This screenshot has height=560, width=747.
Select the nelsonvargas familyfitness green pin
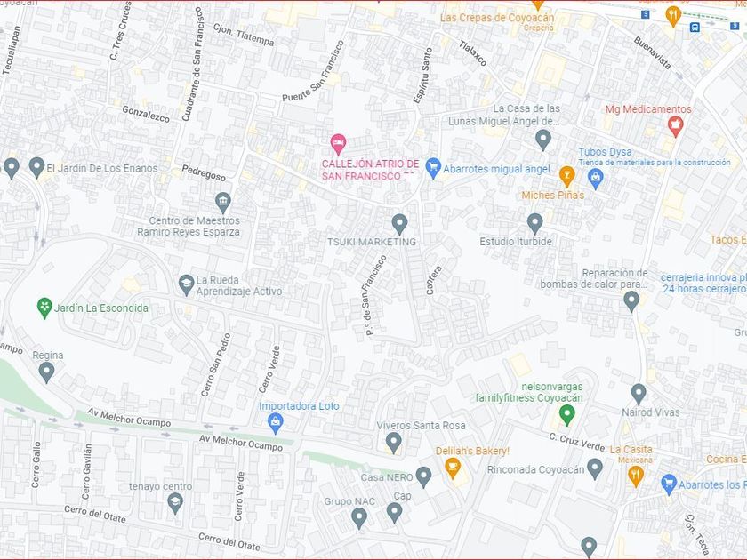click(566, 415)
